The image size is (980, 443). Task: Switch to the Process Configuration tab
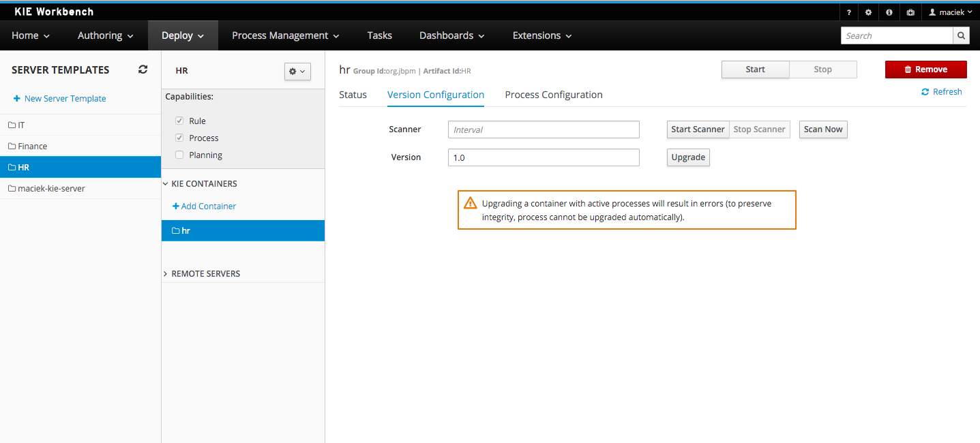pos(553,95)
